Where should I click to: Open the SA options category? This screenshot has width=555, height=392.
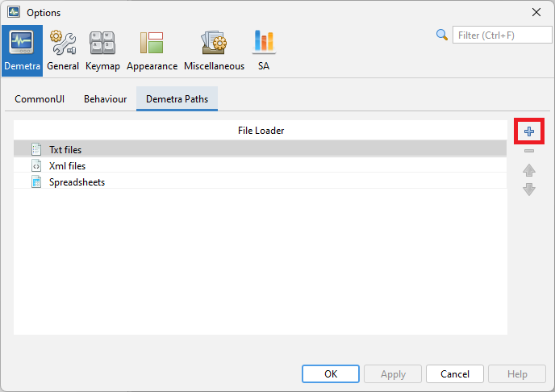pyautogui.click(x=264, y=51)
